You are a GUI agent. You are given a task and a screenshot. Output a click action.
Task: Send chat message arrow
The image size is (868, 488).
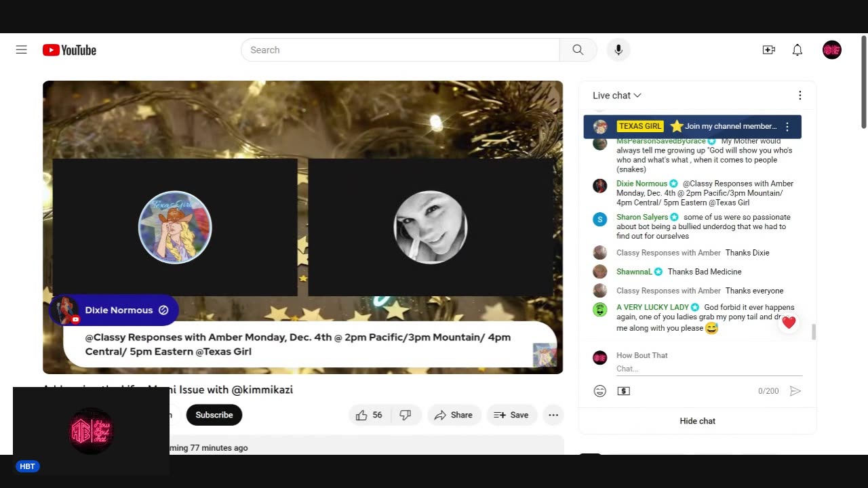tap(795, 391)
